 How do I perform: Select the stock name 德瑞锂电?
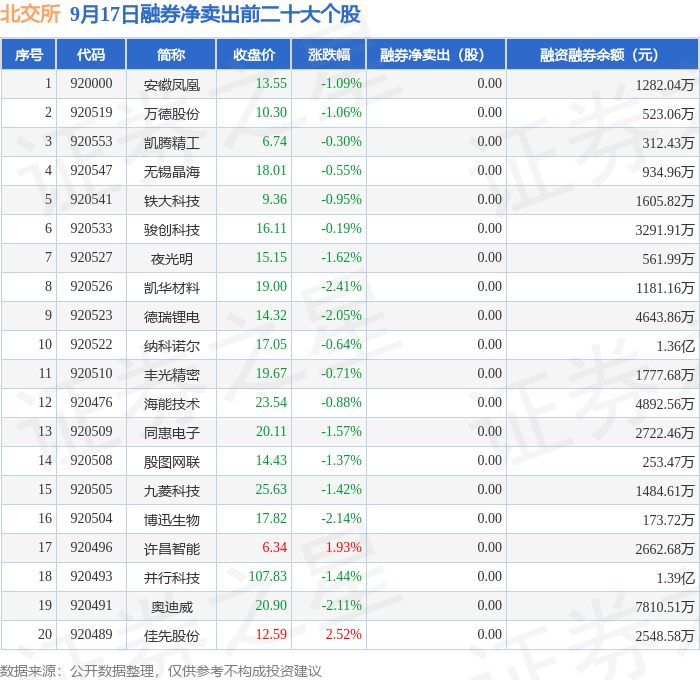click(x=171, y=317)
